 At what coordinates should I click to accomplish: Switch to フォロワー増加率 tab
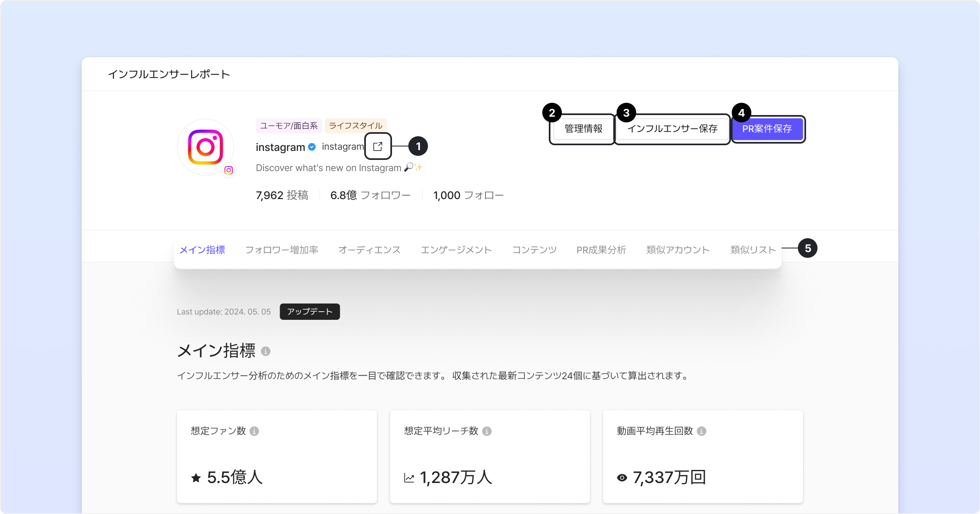pyautogui.click(x=281, y=250)
